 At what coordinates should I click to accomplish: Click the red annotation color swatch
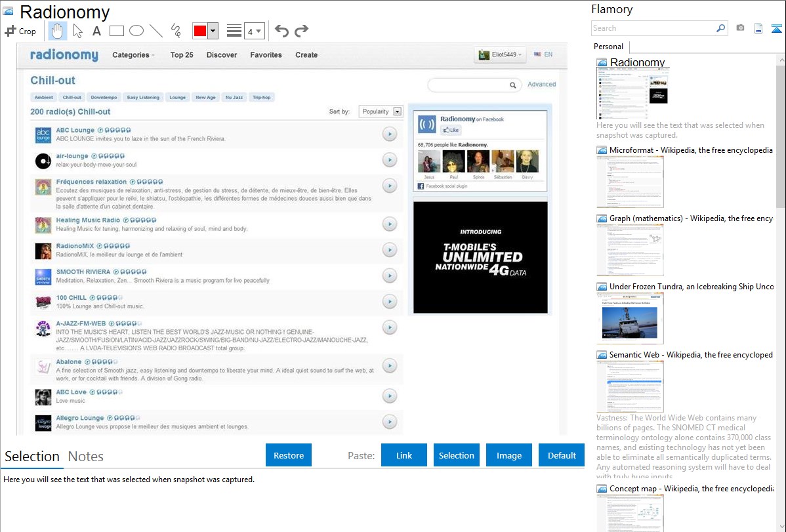click(x=200, y=31)
